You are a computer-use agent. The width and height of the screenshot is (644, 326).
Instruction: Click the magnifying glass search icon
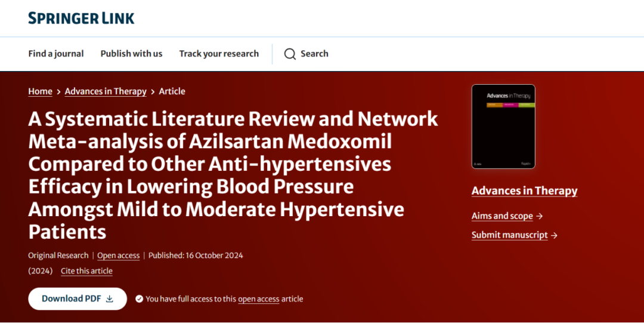(x=290, y=54)
